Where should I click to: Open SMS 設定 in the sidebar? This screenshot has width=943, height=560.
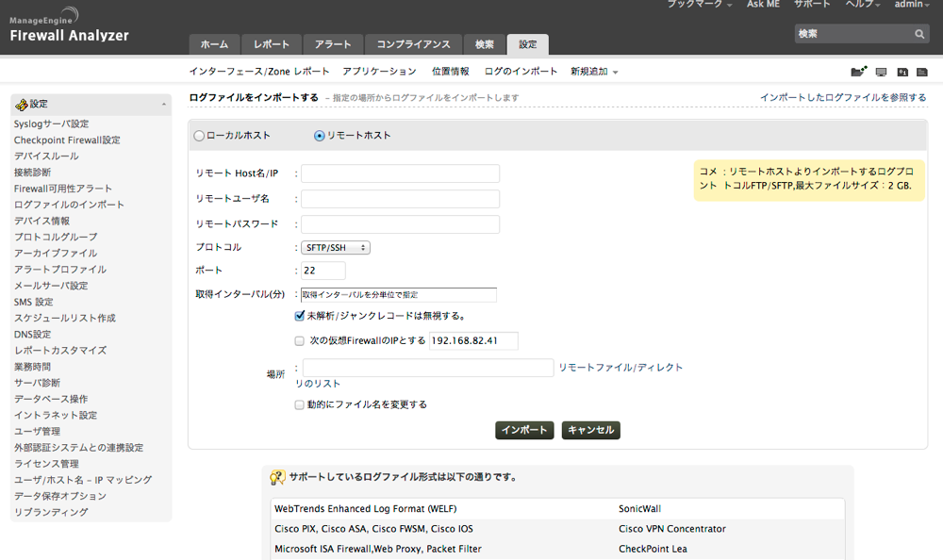(34, 303)
